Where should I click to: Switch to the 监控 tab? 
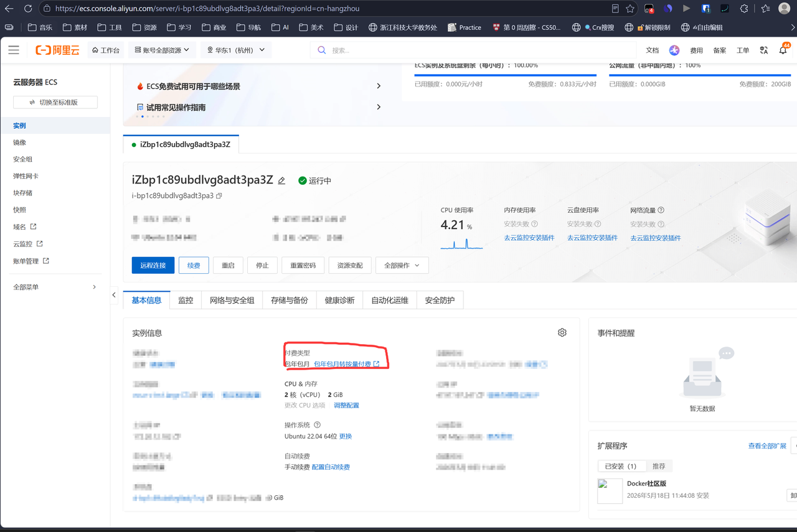pos(186,300)
